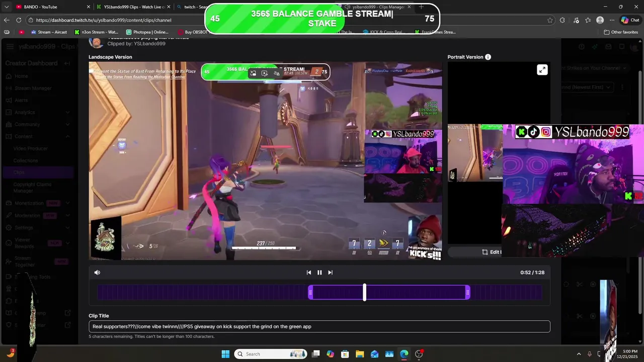
Task: Skip to the end of the clip
Action: coord(330,273)
